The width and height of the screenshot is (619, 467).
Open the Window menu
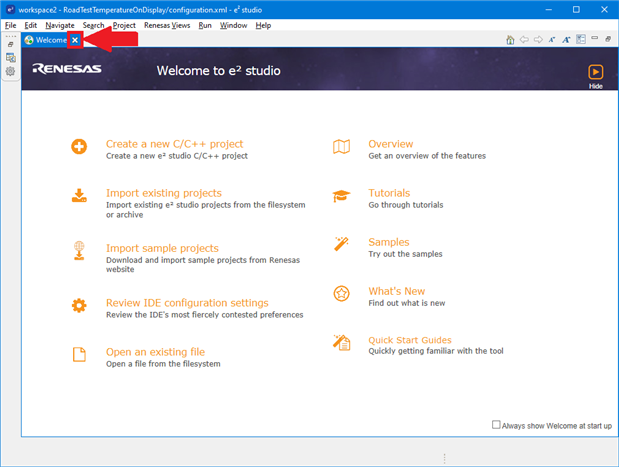point(233,25)
